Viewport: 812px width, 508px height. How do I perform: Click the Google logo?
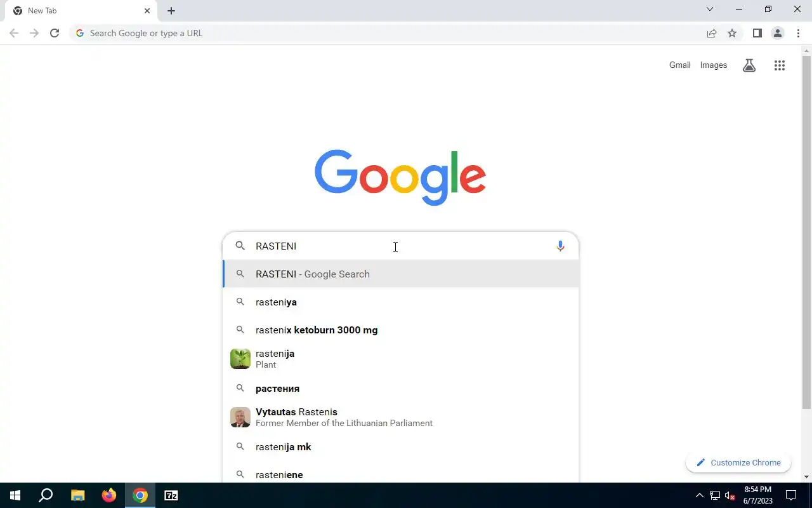[x=400, y=178]
